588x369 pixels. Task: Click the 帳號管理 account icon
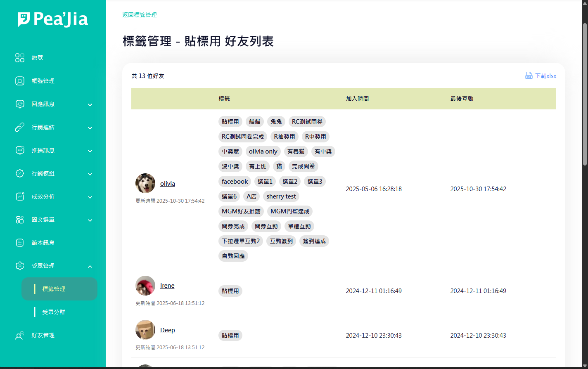20,81
